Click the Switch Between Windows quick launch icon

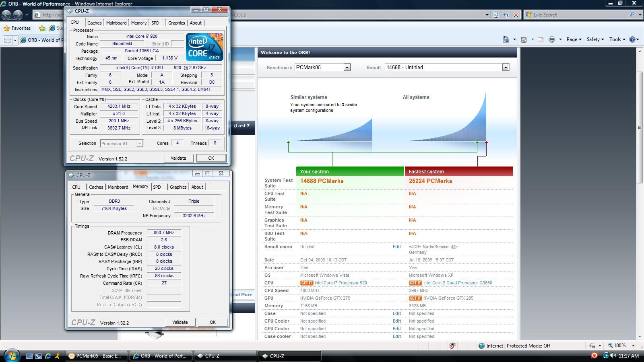[39, 356]
